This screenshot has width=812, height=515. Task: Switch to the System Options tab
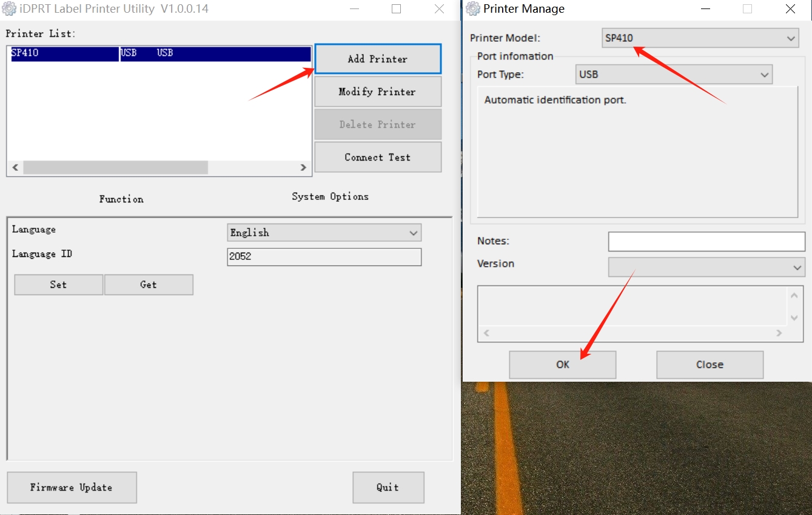coord(330,196)
